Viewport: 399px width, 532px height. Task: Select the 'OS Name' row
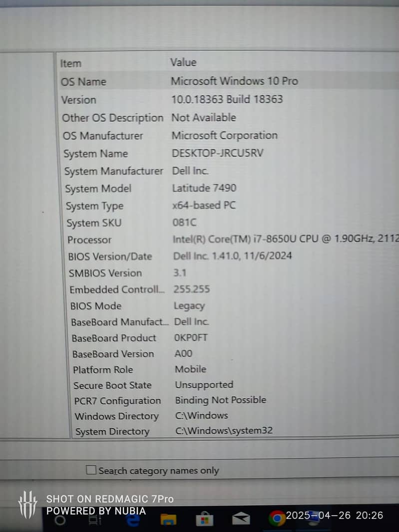[83, 82]
